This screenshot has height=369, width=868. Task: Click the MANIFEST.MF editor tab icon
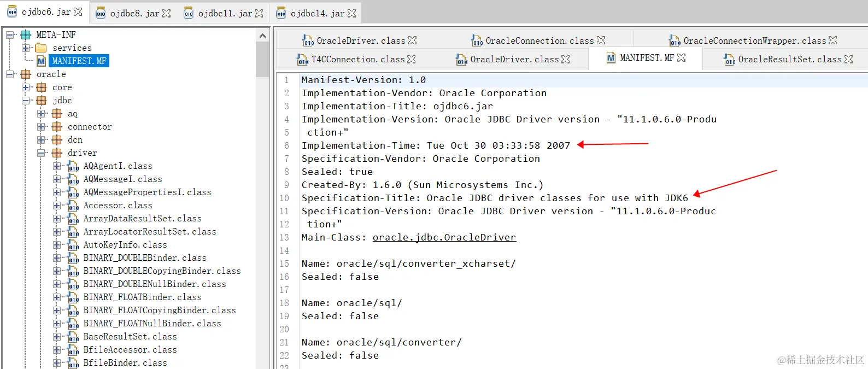point(611,57)
